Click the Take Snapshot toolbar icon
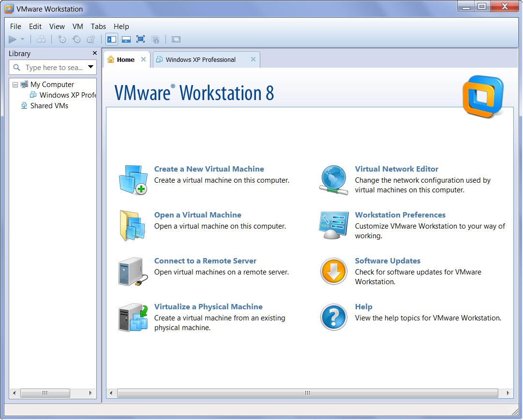 [x=62, y=39]
